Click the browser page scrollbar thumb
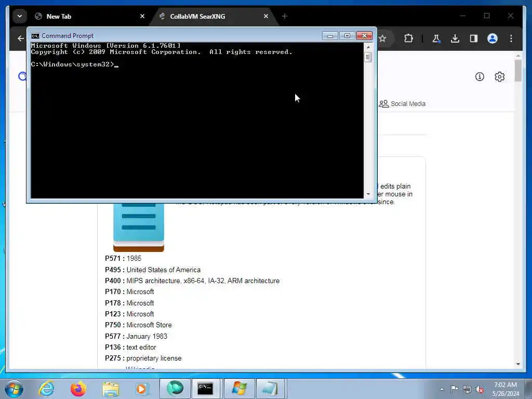The image size is (532, 399). [x=518, y=71]
